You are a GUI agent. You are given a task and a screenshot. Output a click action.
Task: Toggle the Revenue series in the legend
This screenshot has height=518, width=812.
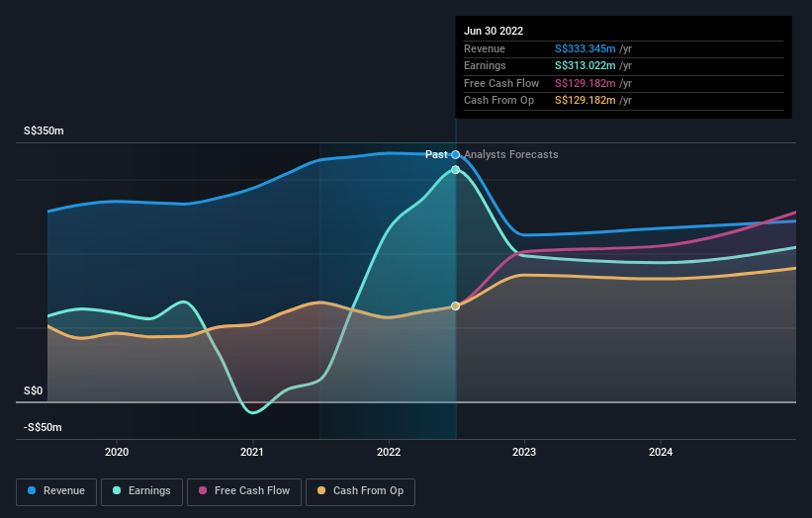click(x=56, y=490)
